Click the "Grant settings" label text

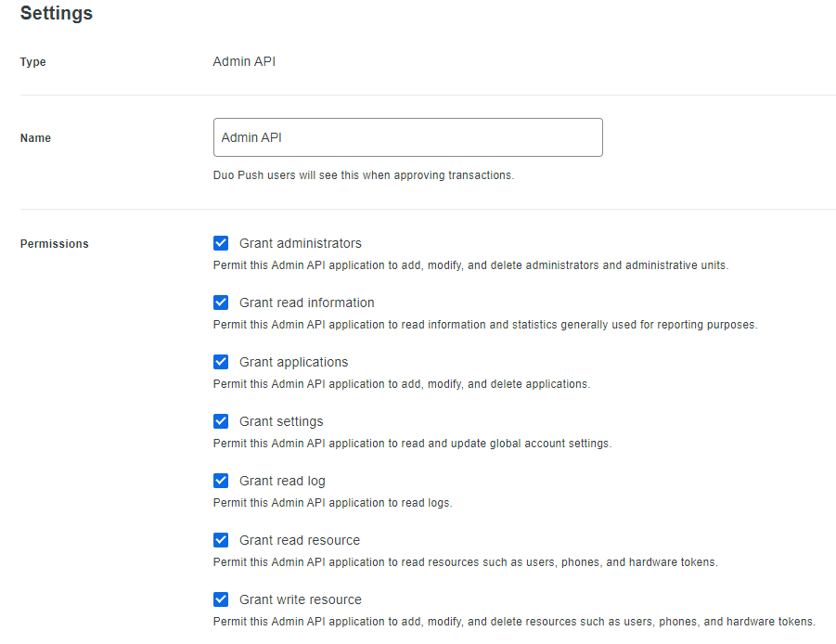click(281, 421)
